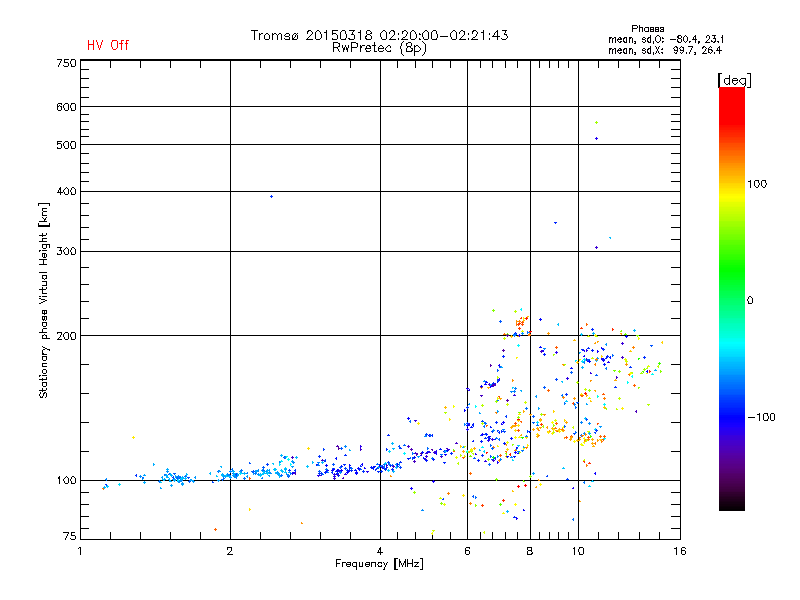
Task: Click the blue outlier point near 510 km
Action: pos(596,138)
